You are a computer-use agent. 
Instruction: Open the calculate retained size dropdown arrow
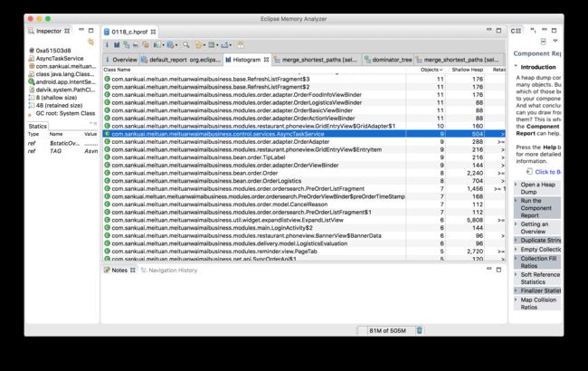coord(217,45)
